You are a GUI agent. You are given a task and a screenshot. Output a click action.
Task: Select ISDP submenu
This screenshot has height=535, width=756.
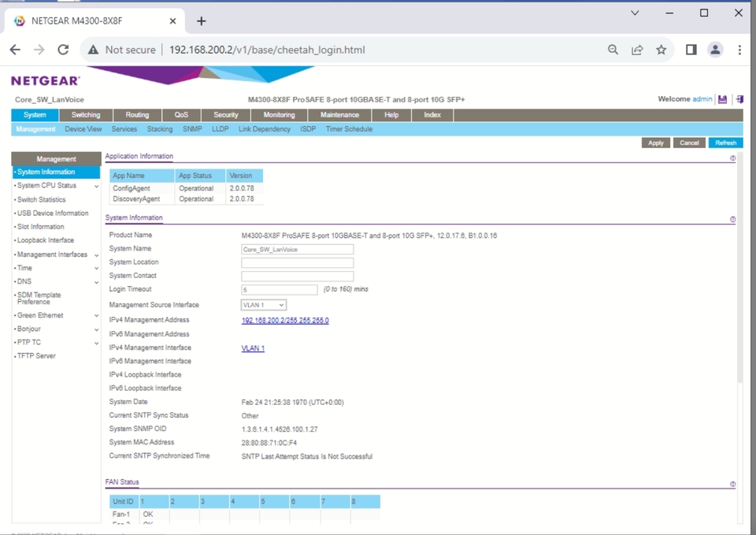point(308,129)
